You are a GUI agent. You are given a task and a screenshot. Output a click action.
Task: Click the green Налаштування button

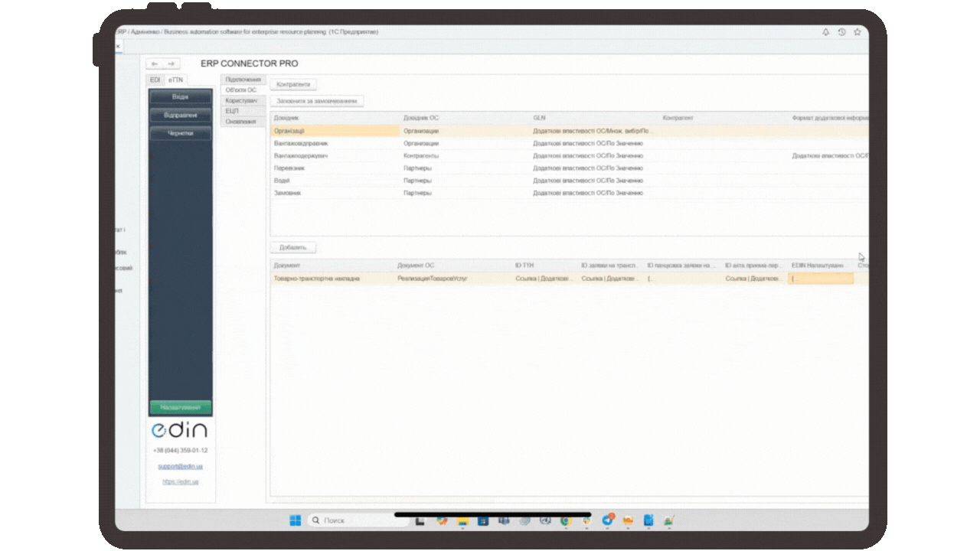coord(181,408)
